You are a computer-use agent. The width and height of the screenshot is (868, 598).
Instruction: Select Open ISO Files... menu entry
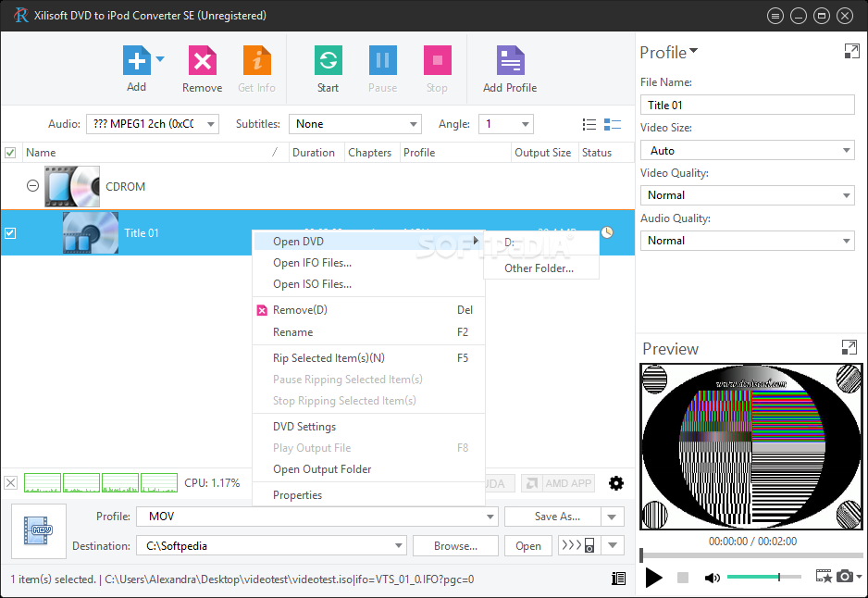coord(312,284)
